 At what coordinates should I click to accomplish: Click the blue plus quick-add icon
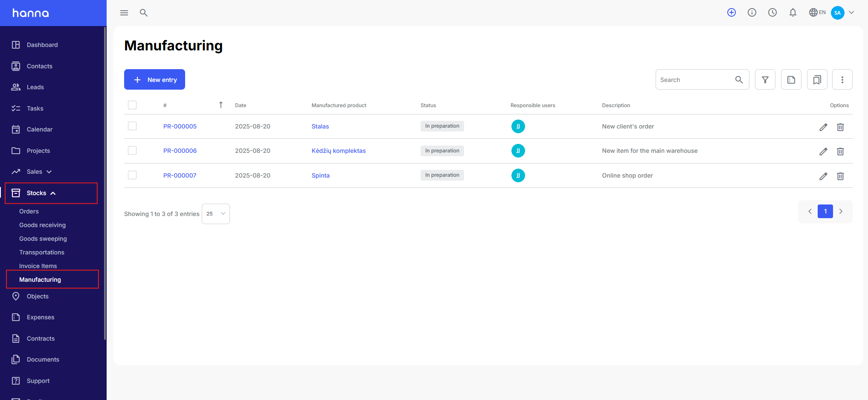[732, 12]
